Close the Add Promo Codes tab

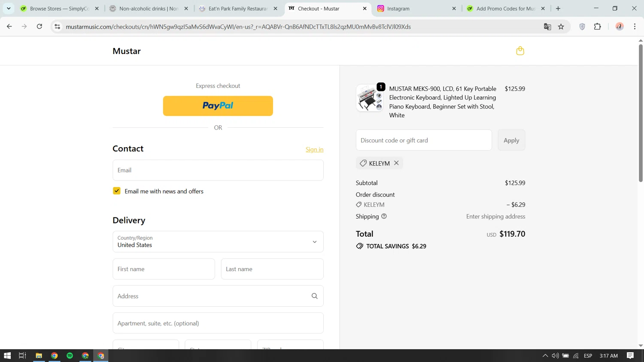pos(543,9)
